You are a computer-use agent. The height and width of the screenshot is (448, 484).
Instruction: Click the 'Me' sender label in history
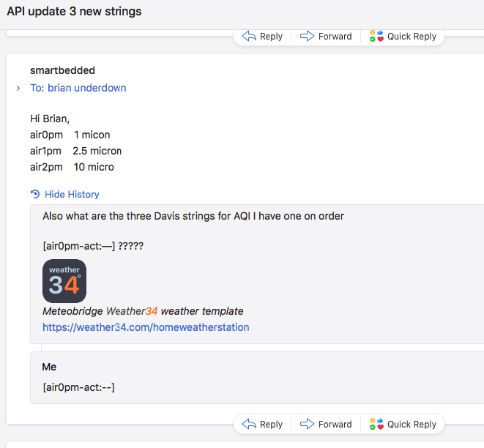[x=49, y=367]
